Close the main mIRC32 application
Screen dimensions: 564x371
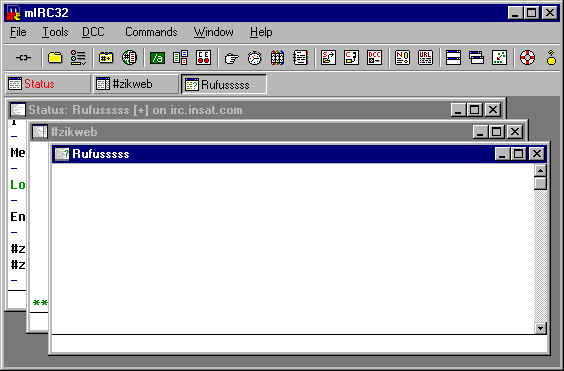(550, 13)
